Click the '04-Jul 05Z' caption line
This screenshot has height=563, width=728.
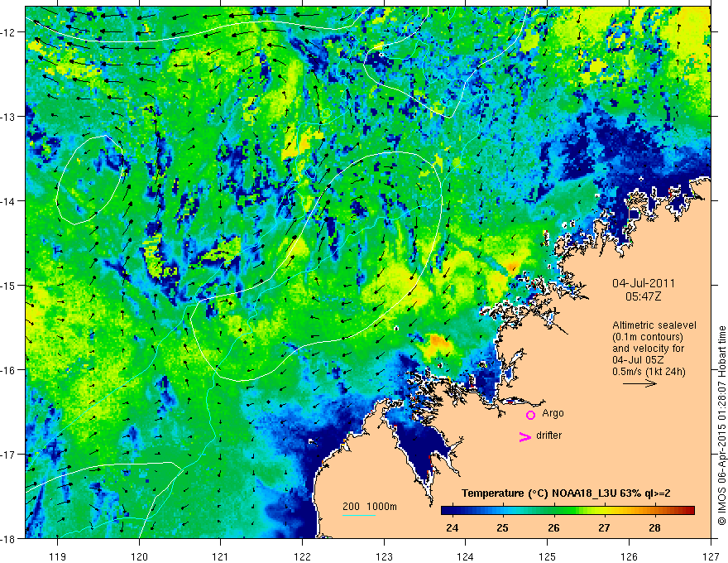tap(638, 360)
